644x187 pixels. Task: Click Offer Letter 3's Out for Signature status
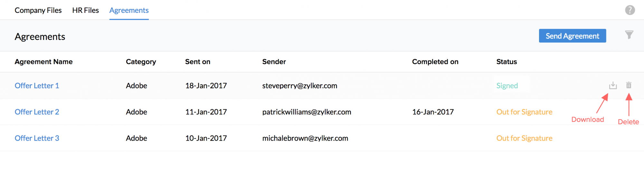click(x=524, y=138)
